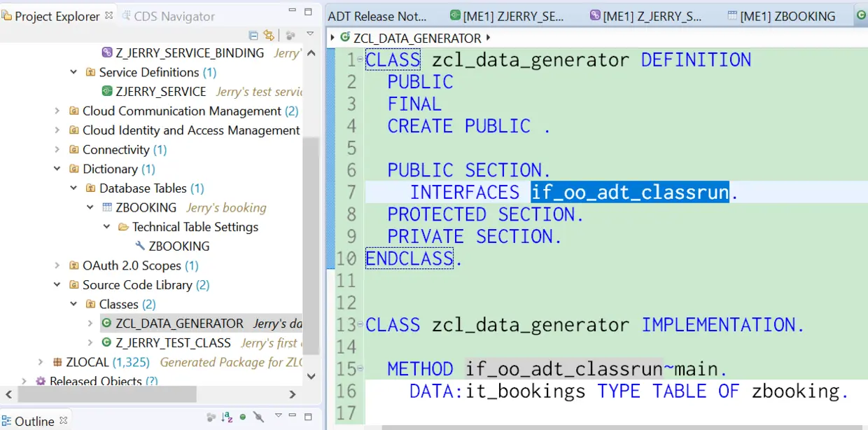The height and width of the screenshot is (430, 868).
Task: Click the ZLOCAL package icon
Action: 57,362
